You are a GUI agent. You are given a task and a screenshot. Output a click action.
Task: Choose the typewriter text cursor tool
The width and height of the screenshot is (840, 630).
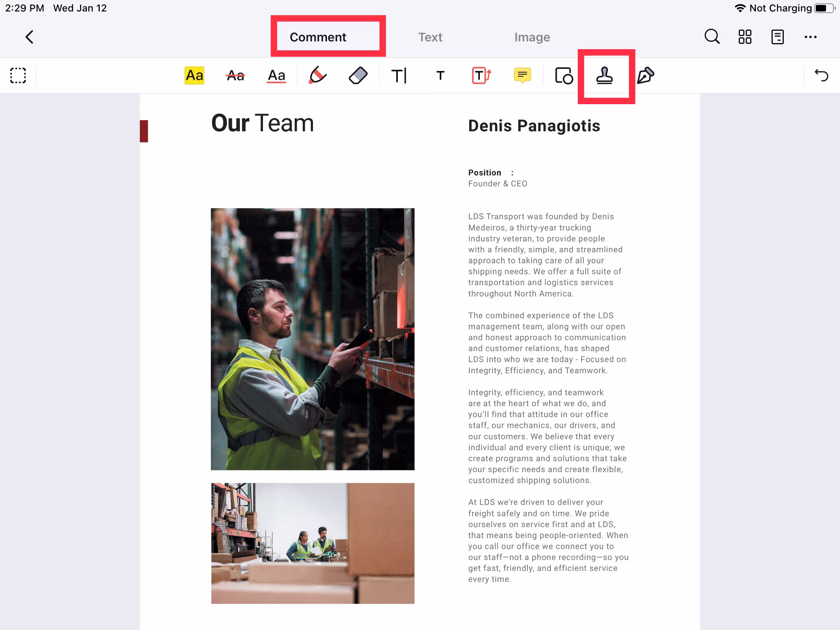399,75
